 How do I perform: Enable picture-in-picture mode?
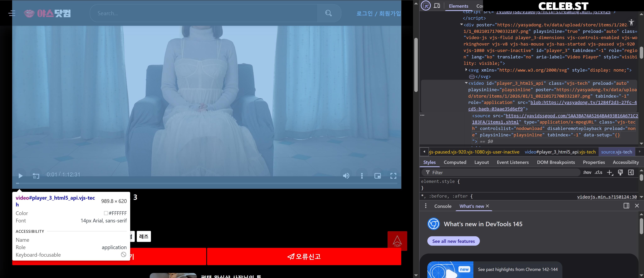pos(378,176)
